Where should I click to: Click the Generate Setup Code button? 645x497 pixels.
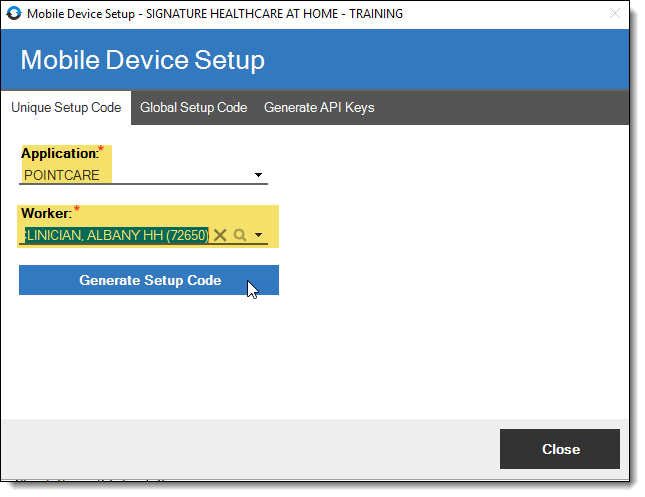(149, 280)
